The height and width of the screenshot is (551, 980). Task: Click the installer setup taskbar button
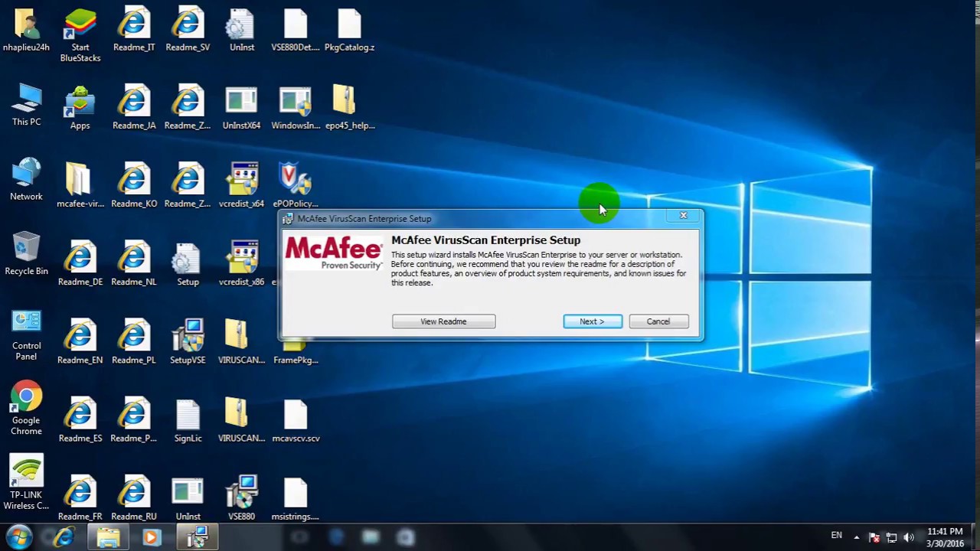198,537
